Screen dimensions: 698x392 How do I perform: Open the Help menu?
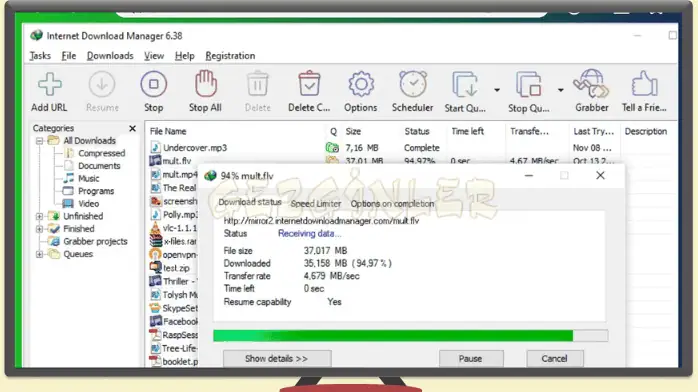pyautogui.click(x=184, y=56)
